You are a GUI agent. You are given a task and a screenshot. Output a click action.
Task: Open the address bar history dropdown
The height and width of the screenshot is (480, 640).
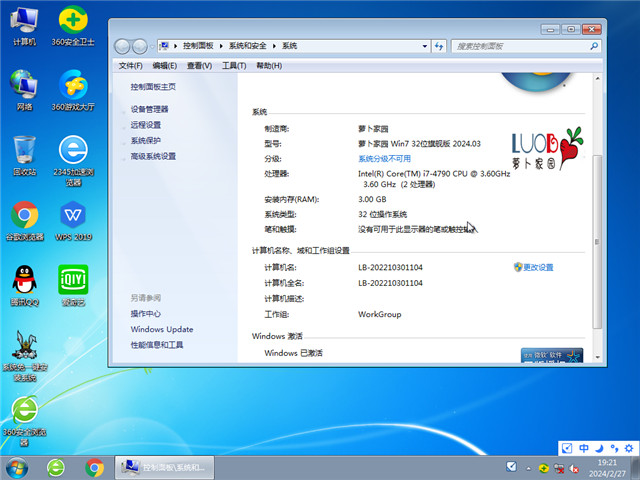pyautogui.click(x=424, y=46)
